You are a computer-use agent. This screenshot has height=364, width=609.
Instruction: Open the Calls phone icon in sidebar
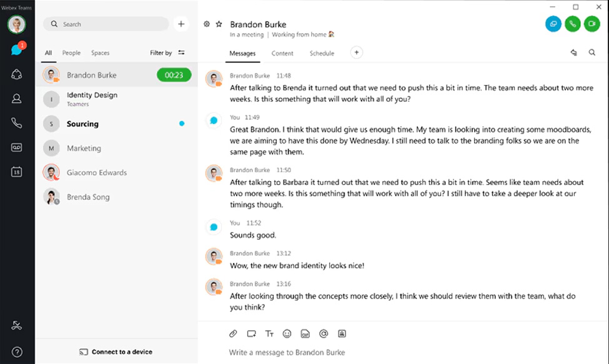click(x=17, y=123)
